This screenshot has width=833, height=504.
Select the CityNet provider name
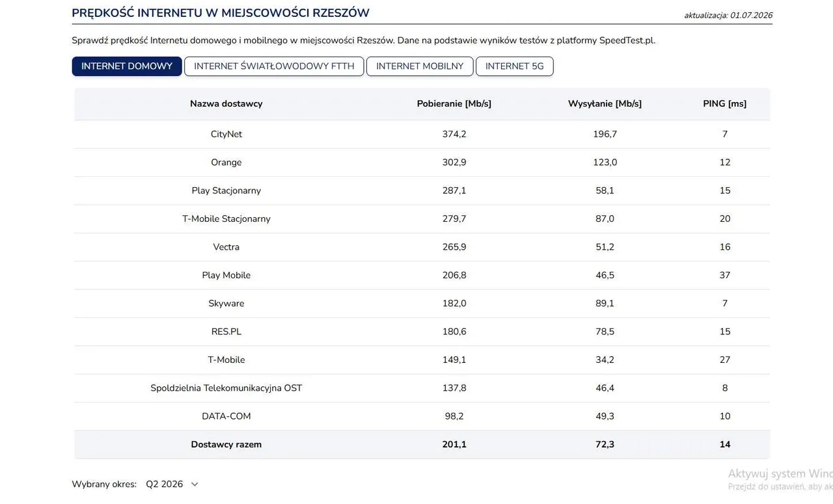pos(226,134)
